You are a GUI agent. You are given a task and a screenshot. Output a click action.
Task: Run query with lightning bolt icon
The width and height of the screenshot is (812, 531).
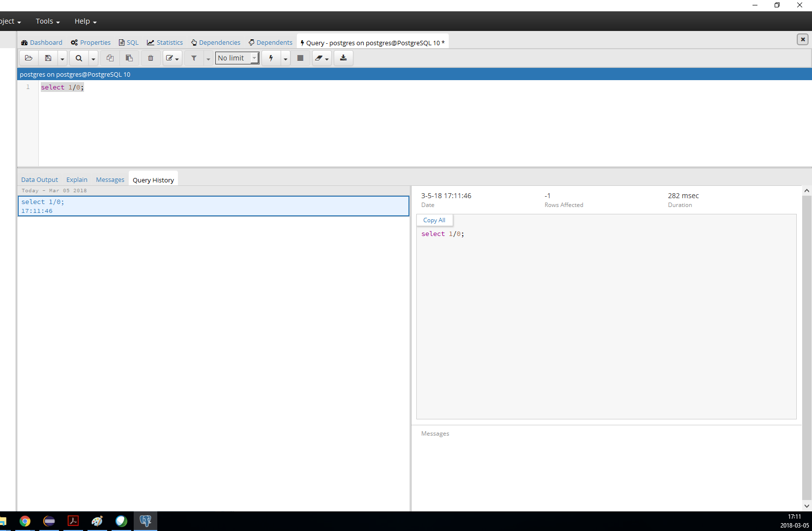click(x=271, y=58)
